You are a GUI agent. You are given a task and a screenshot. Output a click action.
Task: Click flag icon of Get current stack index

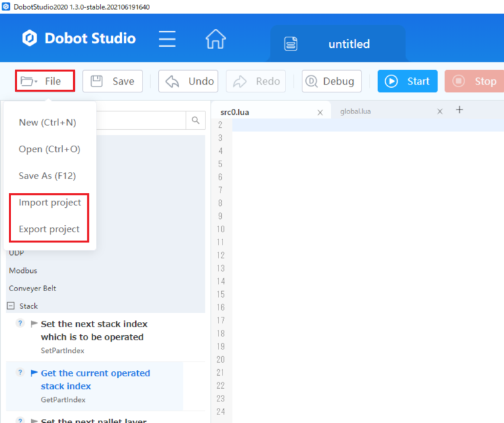(34, 373)
